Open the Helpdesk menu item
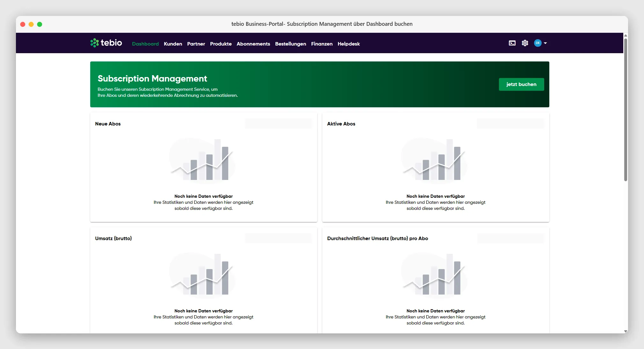Viewport: 644px width, 349px height. (348, 44)
